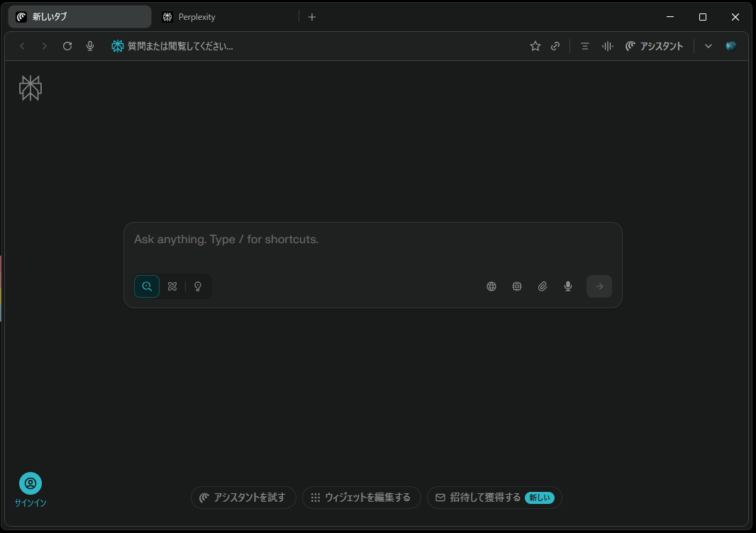Copy page link using the chain icon
Viewport: 756px width, 533px height.
(555, 46)
